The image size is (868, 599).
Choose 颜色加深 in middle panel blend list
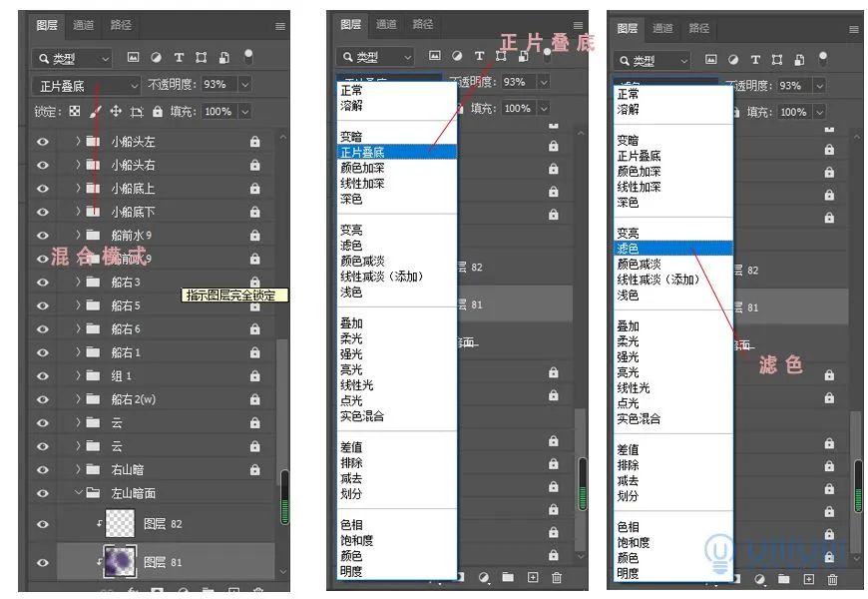397,168
